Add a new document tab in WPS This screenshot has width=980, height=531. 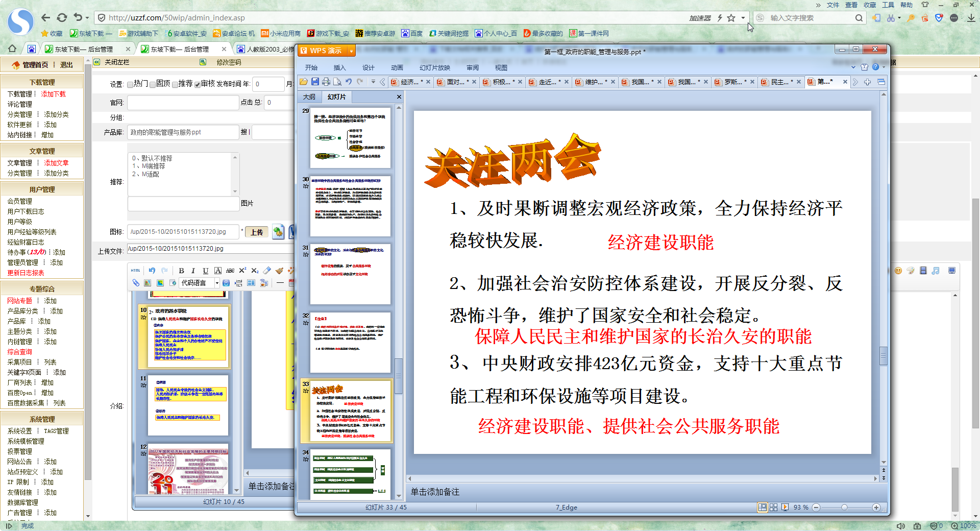867,82
